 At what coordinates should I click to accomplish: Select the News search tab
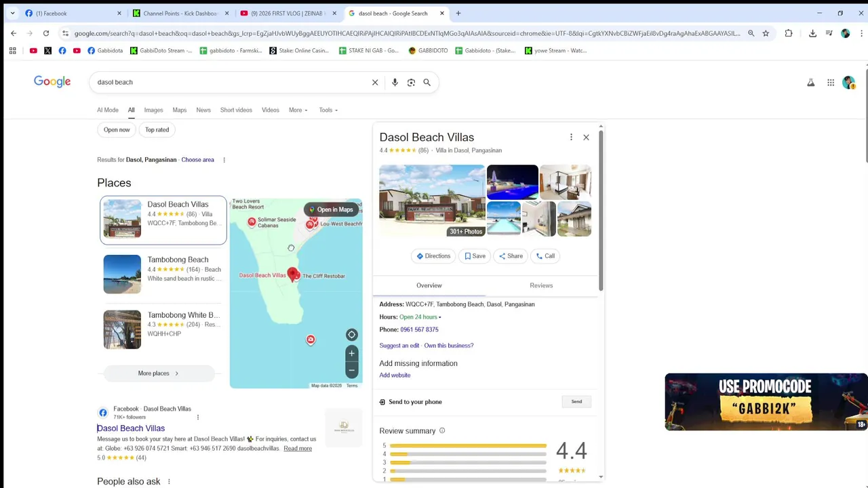tap(203, 110)
